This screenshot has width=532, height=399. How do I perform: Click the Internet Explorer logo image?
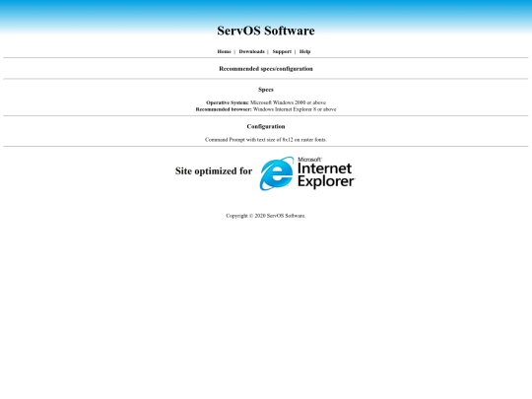point(307,173)
